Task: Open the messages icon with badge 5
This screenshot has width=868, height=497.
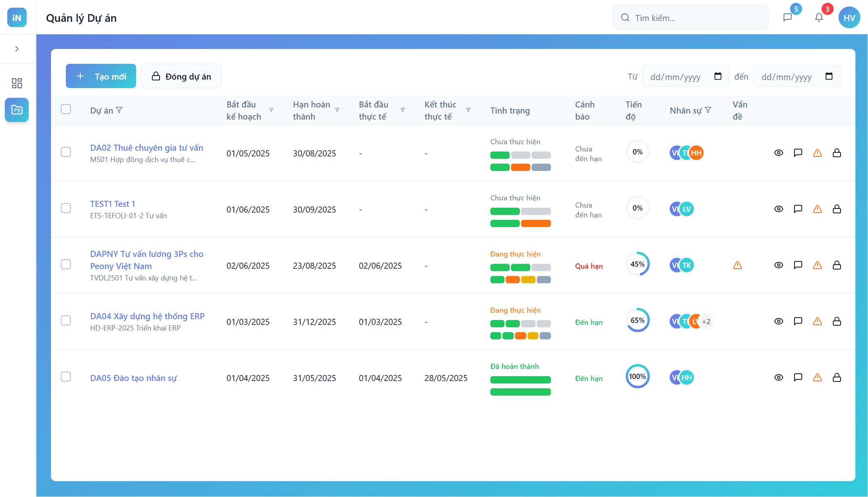Action: pyautogui.click(x=788, y=17)
